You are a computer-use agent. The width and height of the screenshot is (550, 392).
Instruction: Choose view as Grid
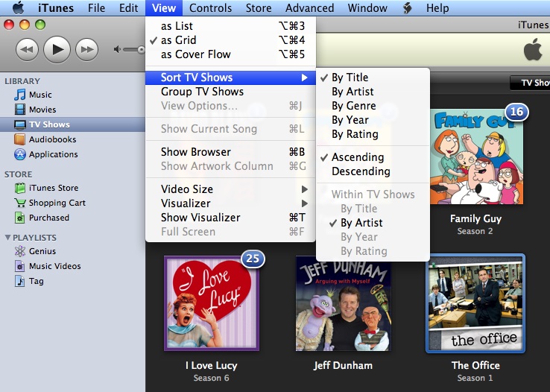(230, 40)
